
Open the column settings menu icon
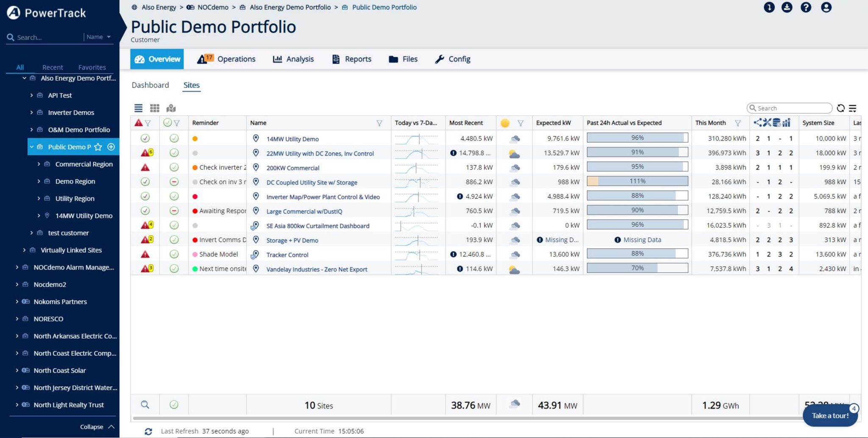(x=853, y=108)
